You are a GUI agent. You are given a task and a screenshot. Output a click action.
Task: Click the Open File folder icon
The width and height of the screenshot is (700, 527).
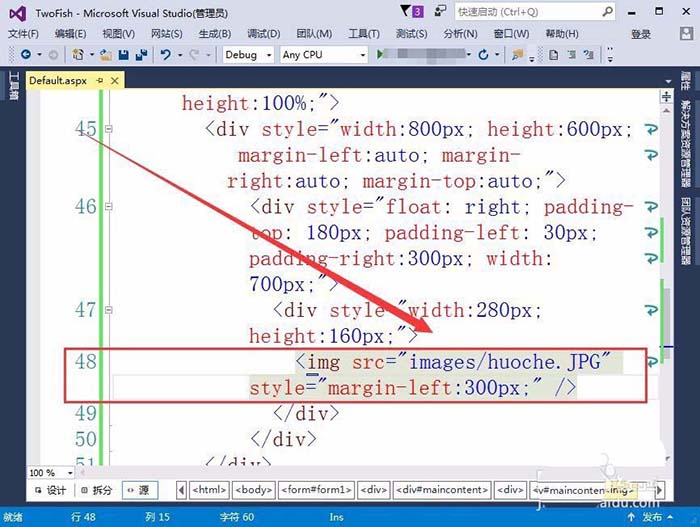[106, 55]
